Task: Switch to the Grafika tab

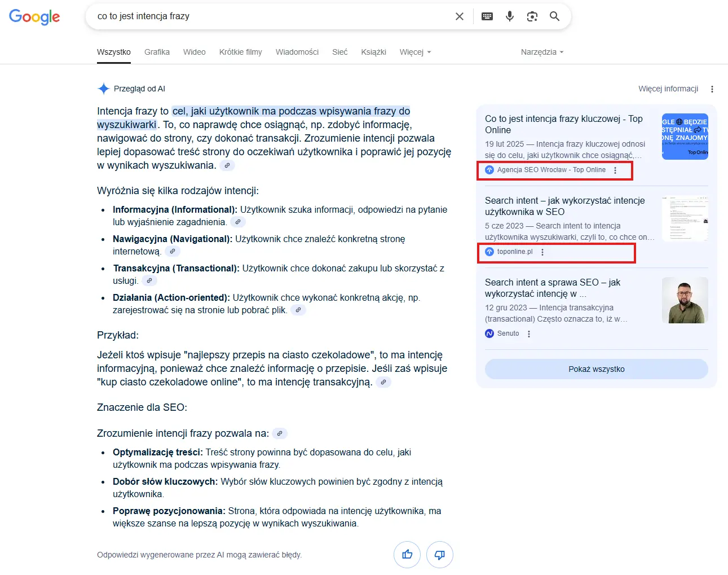Action: click(157, 52)
